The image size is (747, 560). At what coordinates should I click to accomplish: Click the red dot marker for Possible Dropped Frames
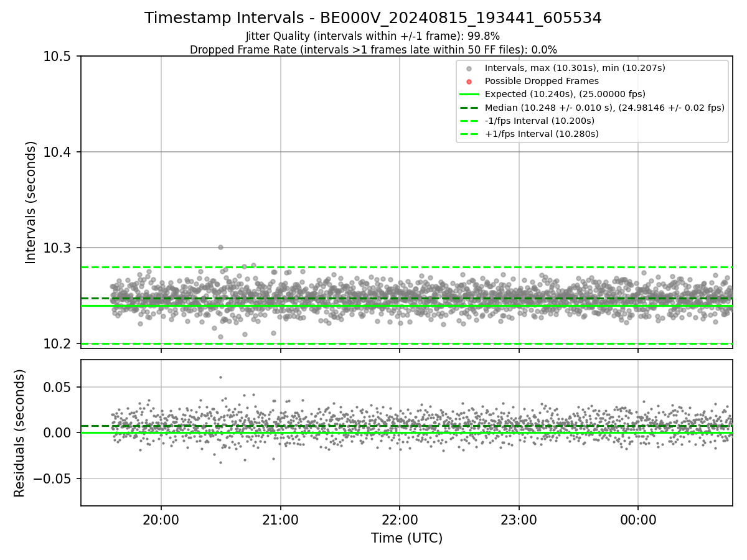click(x=469, y=82)
